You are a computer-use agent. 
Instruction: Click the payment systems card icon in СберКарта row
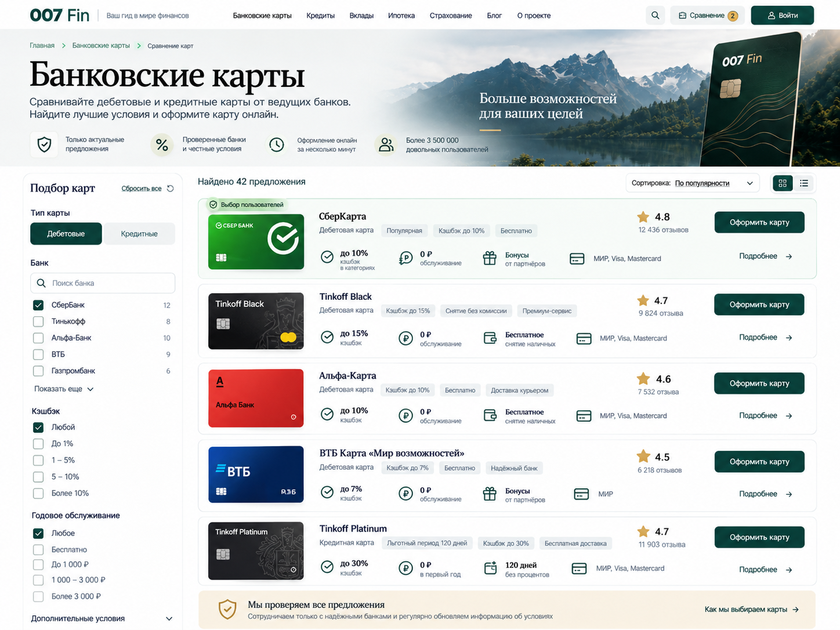point(577,259)
